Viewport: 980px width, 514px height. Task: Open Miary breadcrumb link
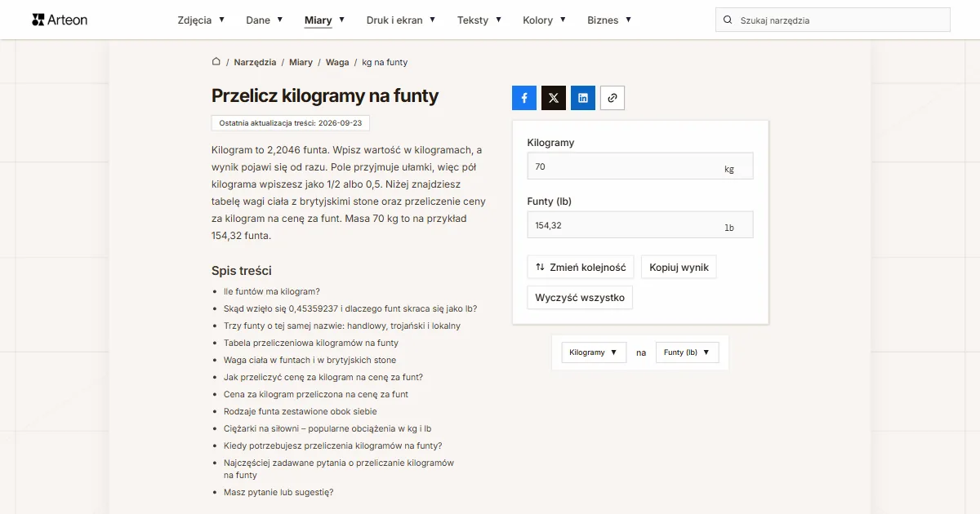tap(301, 62)
